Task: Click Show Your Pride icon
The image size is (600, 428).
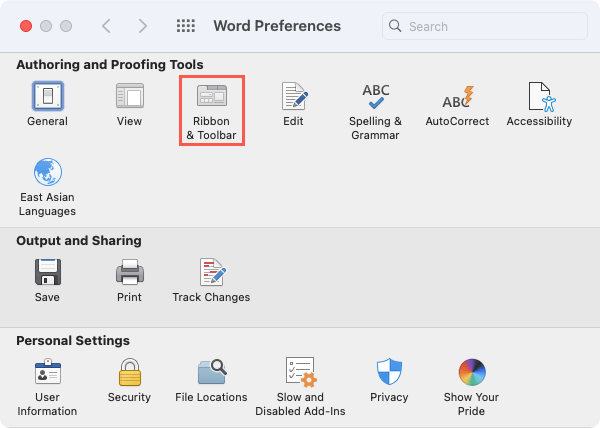Action: 471,374
